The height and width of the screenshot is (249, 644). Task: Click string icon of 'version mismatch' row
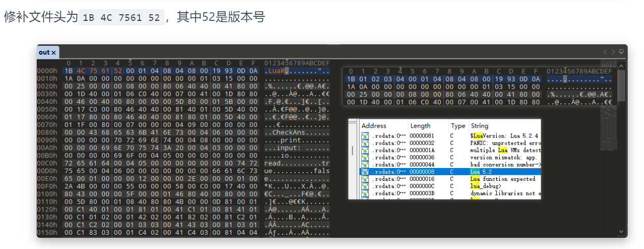click(365, 158)
